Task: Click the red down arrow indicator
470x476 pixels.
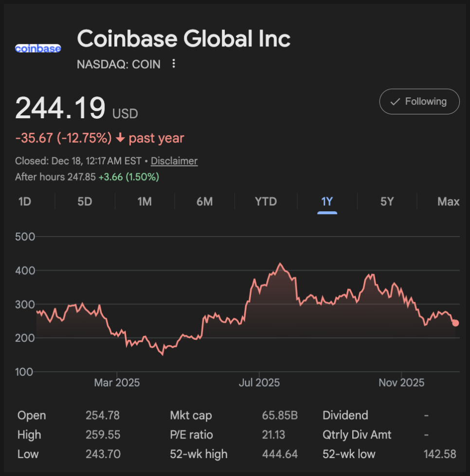Action: pos(120,138)
